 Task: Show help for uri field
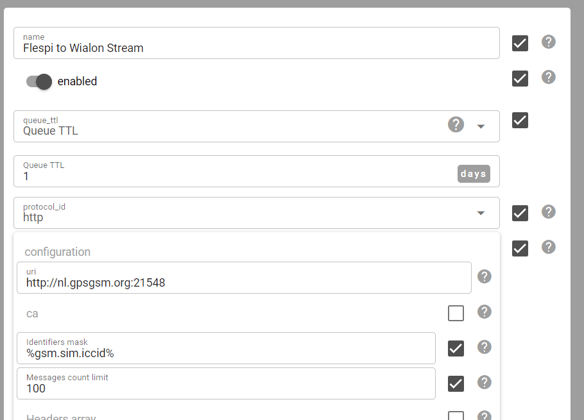pos(484,276)
